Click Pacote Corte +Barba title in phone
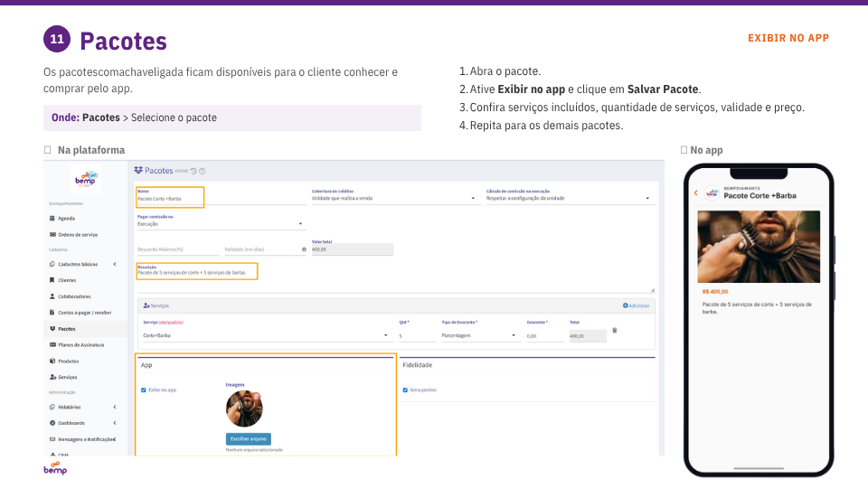This screenshot has height=488, width=868. 760,196
